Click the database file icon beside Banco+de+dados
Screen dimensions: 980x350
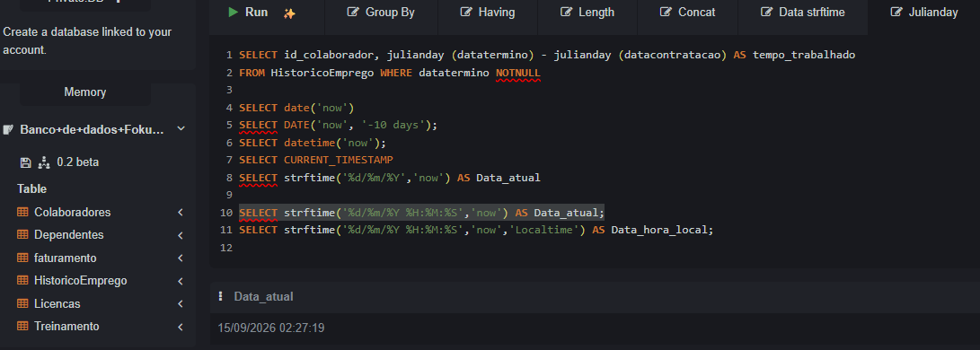pyautogui.click(x=9, y=130)
